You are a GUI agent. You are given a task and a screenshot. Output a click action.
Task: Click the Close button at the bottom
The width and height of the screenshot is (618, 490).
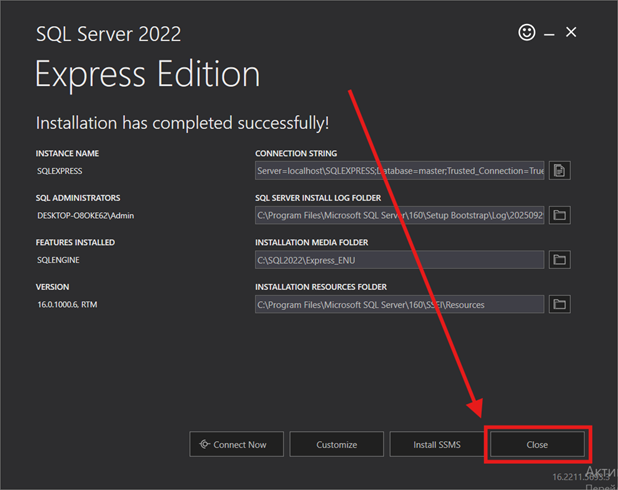pos(537,444)
